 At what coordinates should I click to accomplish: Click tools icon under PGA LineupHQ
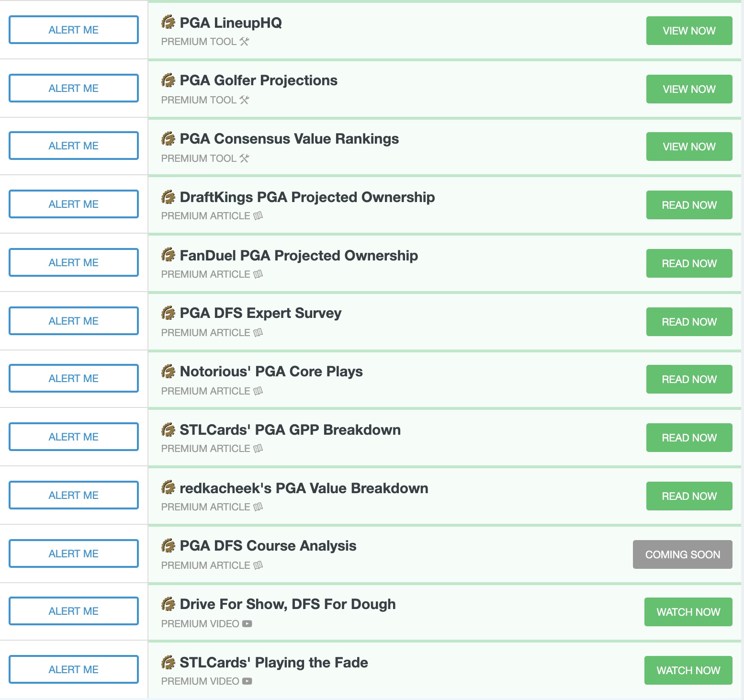[x=245, y=42]
